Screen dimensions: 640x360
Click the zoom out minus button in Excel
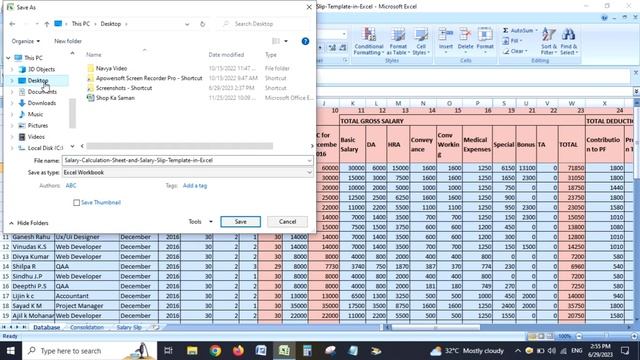tap(579, 336)
